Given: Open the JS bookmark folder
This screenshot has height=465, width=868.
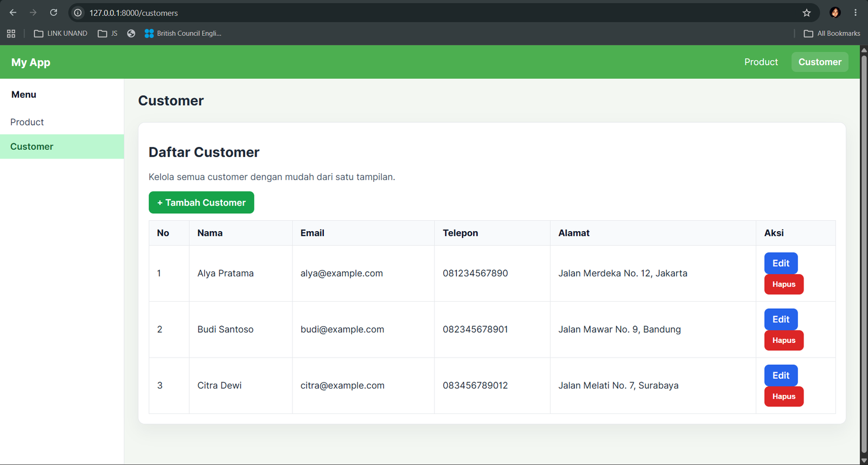Looking at the screenshot, I should coord(107,34).
